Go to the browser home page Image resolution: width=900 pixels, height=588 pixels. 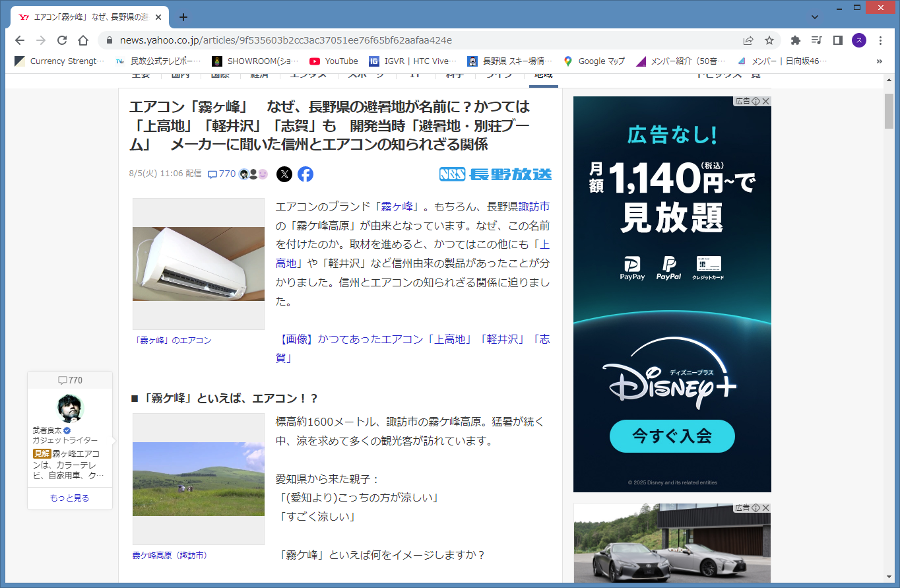[x=83, y=40]
